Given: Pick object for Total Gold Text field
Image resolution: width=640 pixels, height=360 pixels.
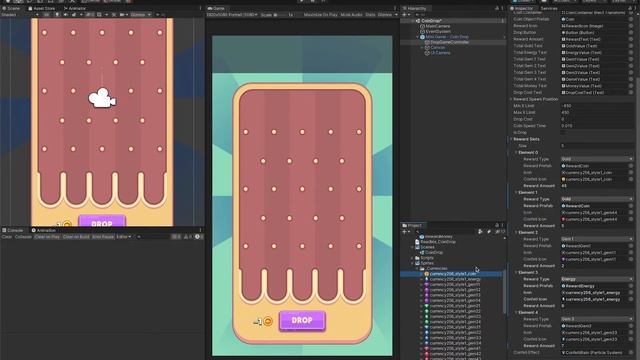Looking at the screenshot, I should click(x=631, y=46).
